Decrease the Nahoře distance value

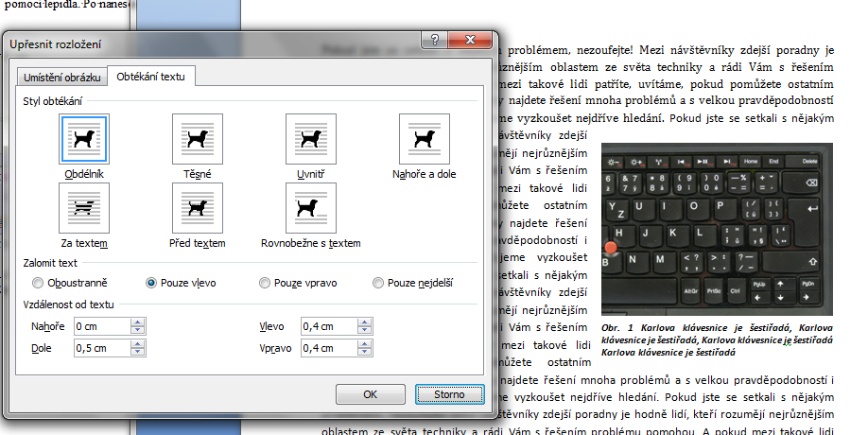(x=138, y=330)
